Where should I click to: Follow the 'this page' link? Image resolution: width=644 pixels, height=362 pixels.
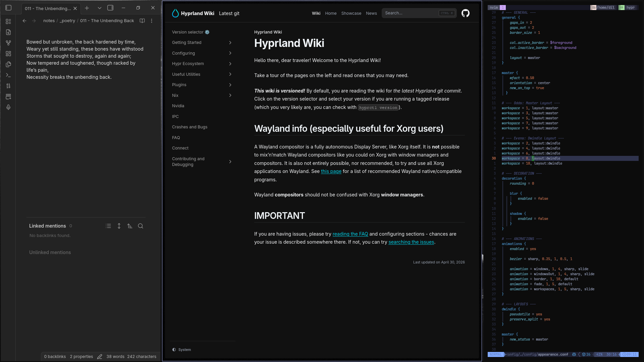[x=331, y=171]
